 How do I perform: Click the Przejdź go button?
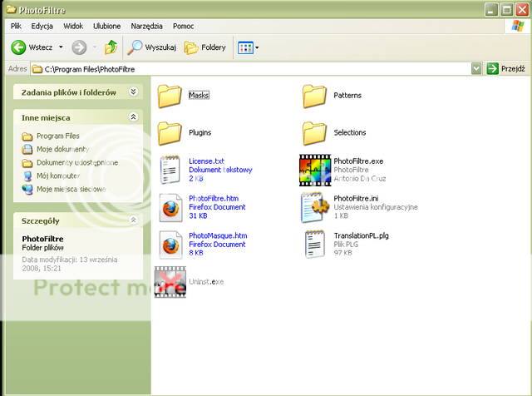[x=505, y=68]
